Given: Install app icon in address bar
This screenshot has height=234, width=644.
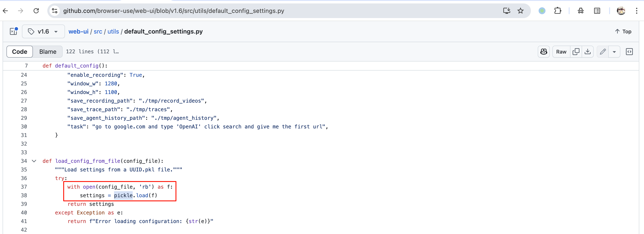Looking at the screenshot, I should click(507, 11).
